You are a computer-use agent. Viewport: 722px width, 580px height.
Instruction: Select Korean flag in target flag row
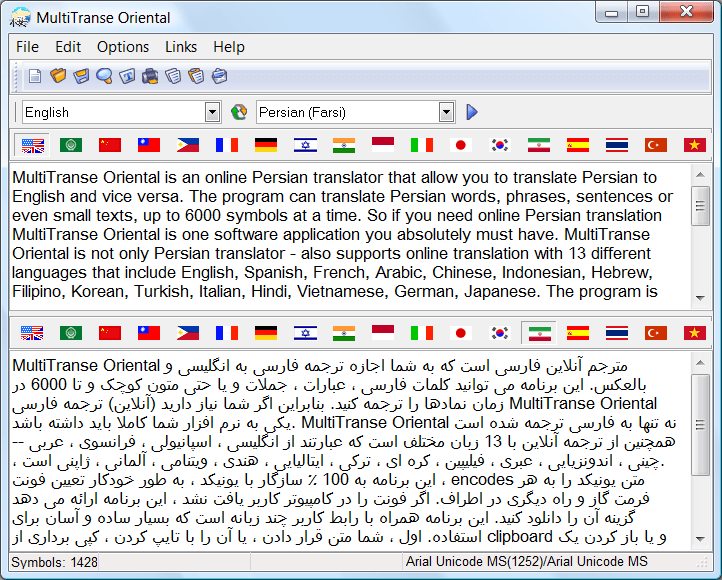tap(500, 333)
